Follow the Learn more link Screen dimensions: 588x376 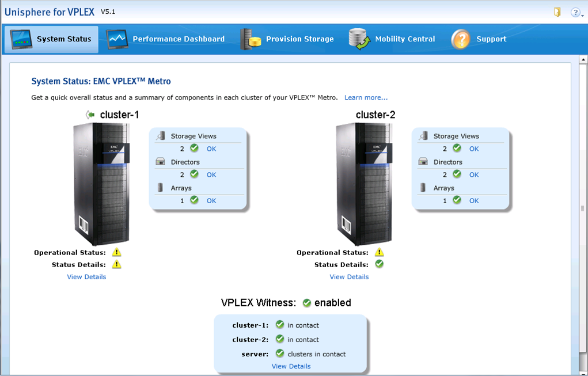[x=366, y=98]
